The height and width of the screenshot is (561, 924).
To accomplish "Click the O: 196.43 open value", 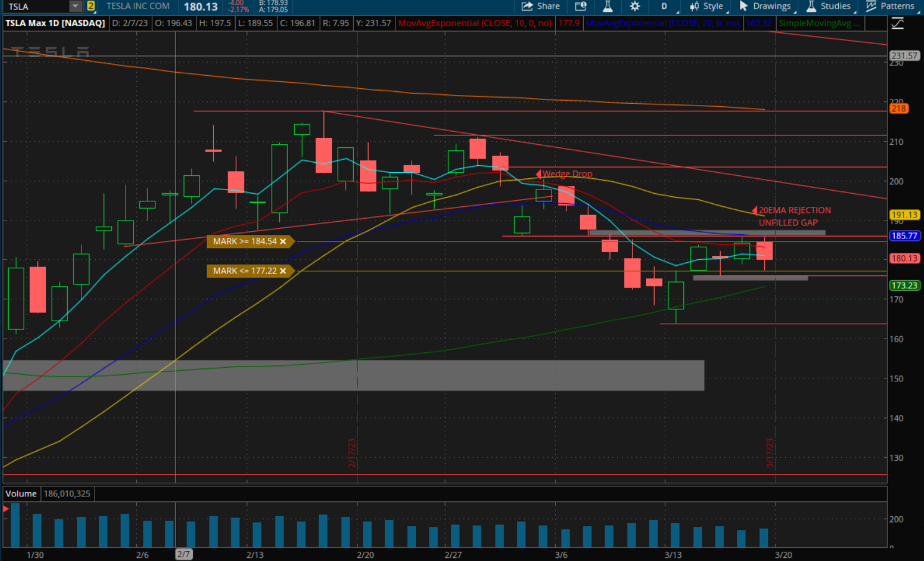I will click(173, 23).
